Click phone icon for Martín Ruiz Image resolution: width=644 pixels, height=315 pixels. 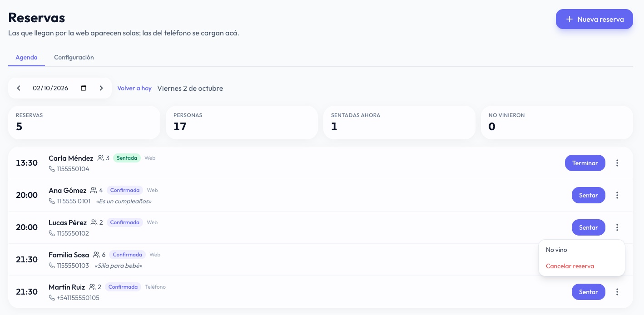point(52,298)
